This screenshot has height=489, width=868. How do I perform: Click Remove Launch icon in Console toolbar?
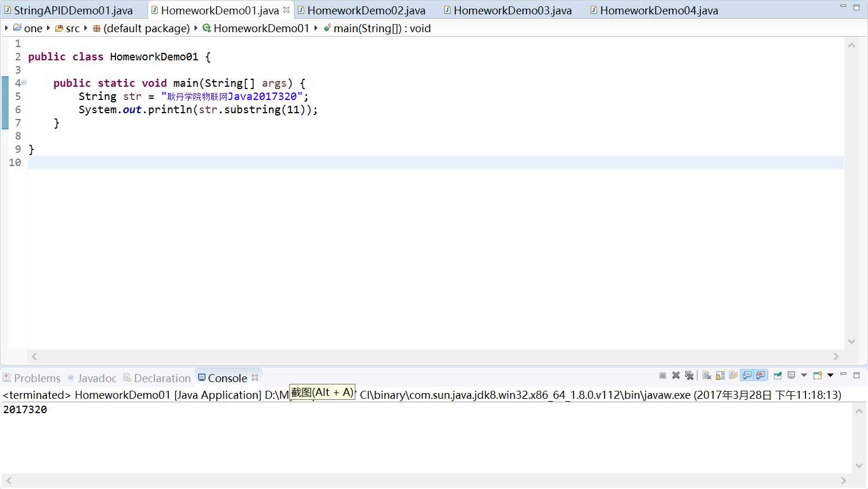676,376
